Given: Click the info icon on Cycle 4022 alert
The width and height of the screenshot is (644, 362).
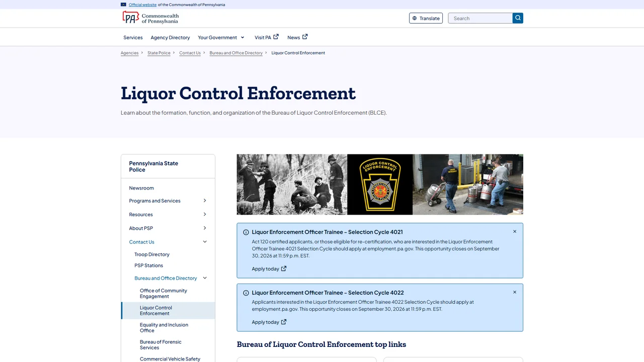Looking at the screenshot, I should (x=246, y=293).
